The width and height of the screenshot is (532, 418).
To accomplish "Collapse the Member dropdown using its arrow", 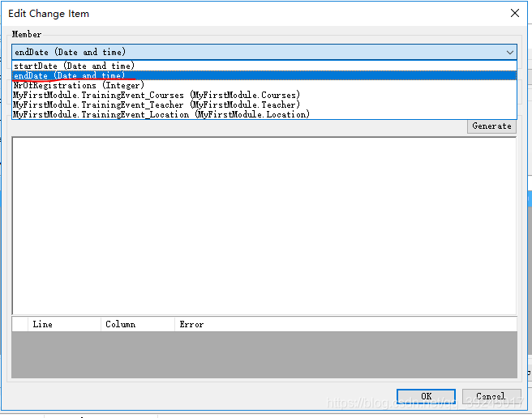I will click(x=510, y=52).
